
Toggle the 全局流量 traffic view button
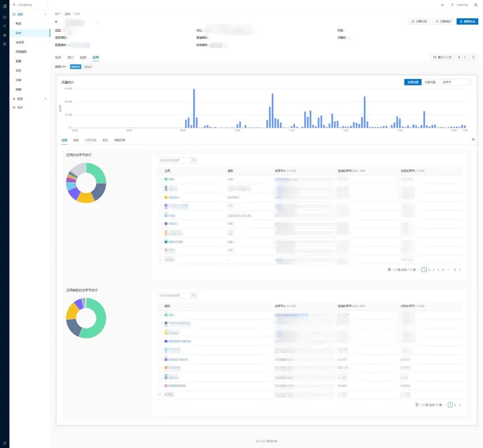pyautogui.click(x=412, y=82)
